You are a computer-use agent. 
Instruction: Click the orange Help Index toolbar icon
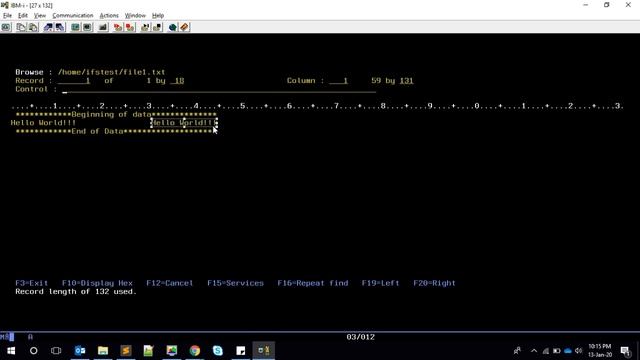coord(184,27)
